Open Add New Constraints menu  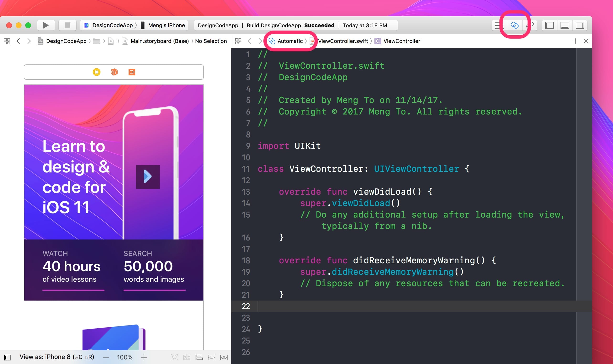click(x=211, y=357)
